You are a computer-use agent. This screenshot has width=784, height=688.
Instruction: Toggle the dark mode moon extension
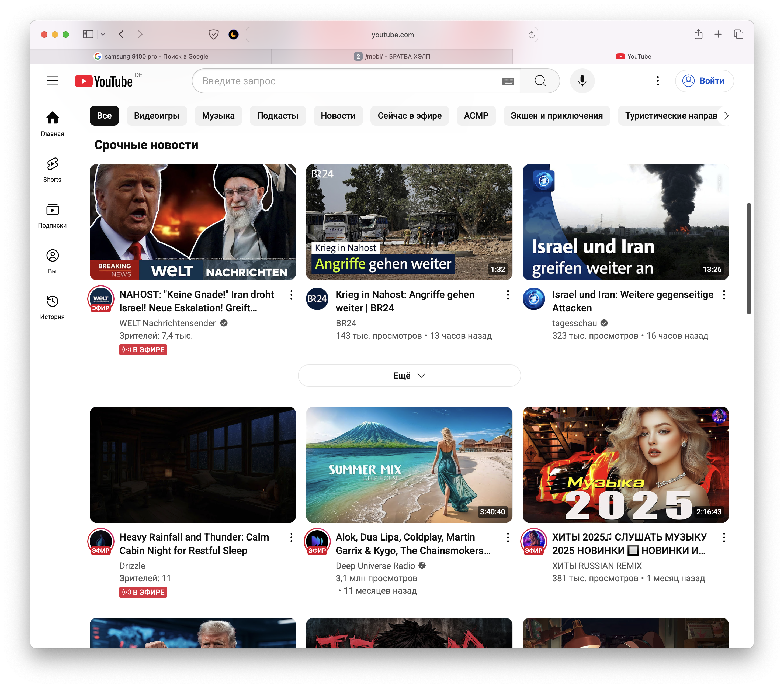234,35
